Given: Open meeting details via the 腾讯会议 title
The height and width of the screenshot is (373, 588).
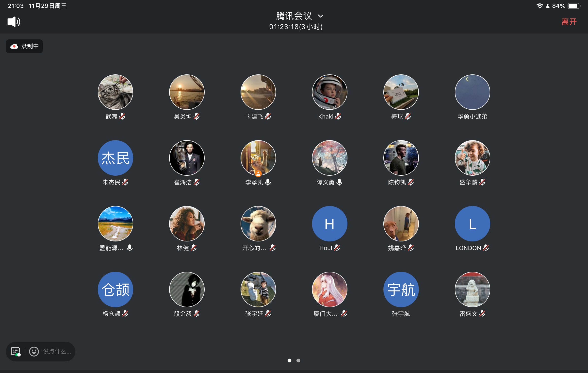Looking at the screenshot, I should (x=294, y=16).
